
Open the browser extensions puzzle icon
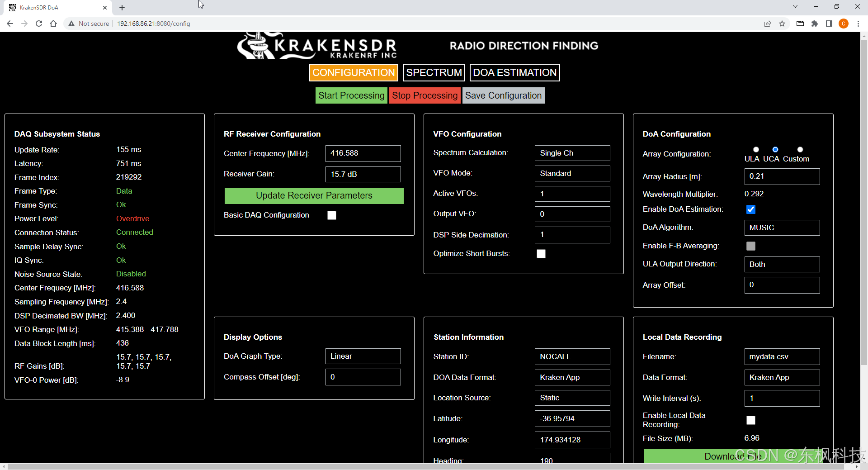click(815, 24)
